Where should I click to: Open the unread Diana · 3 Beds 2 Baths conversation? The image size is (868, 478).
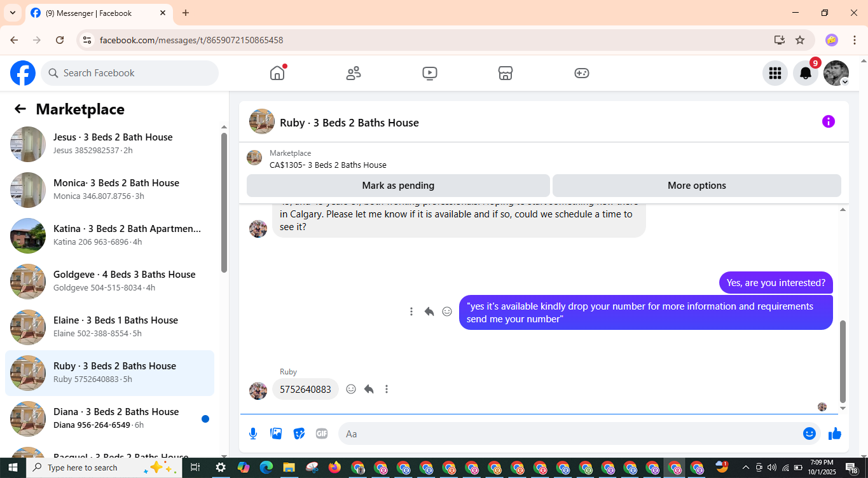tap(109, 419)
